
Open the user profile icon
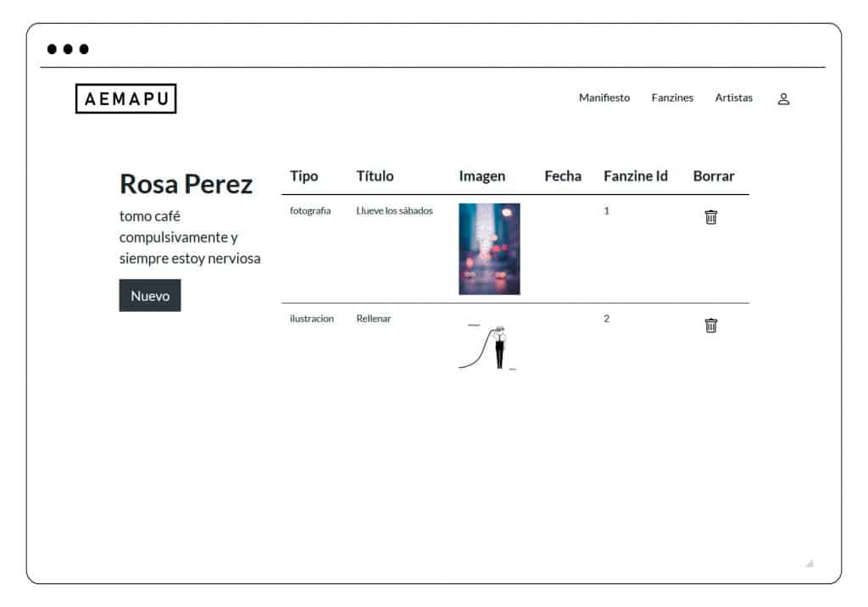coord(783,98)
